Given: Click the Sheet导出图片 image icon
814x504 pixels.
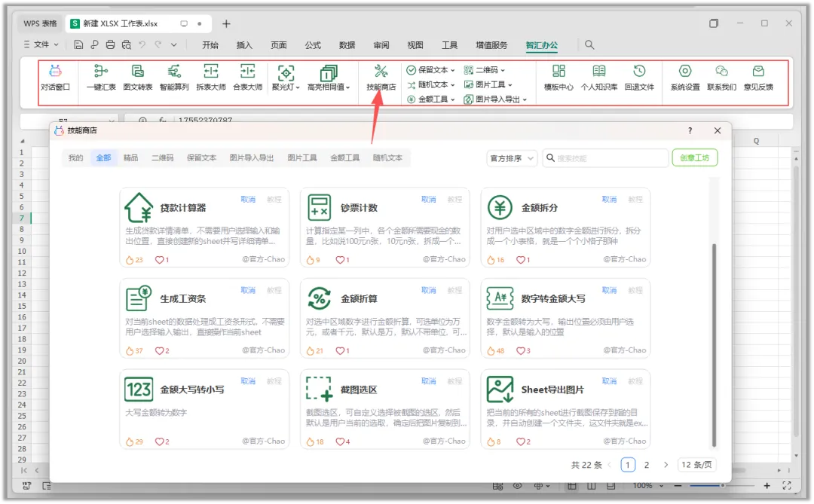Looking at the screenshot, I should pos(500,389).
